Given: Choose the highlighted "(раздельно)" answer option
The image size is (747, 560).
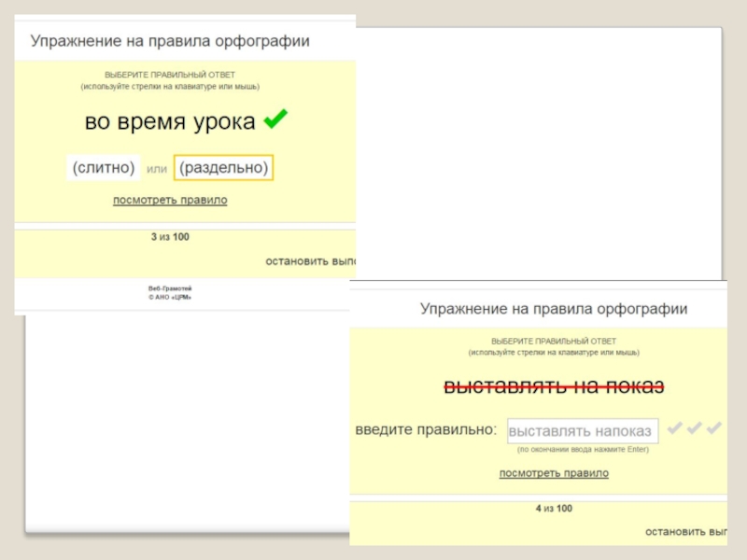Looking at the screenshot, I should 223,168.
